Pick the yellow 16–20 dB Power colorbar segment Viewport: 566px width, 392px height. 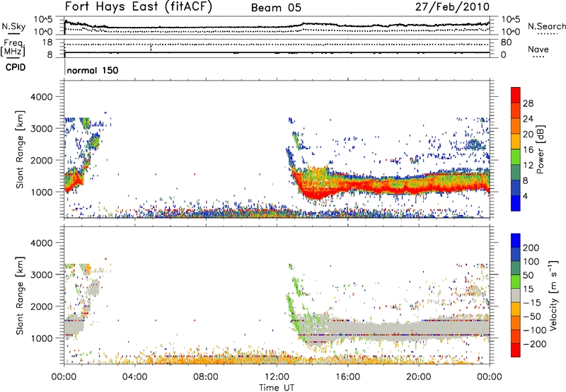(x=516, y=142)
